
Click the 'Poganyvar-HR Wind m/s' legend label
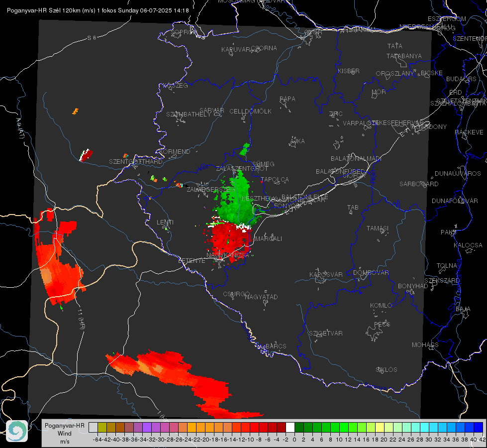65,434
